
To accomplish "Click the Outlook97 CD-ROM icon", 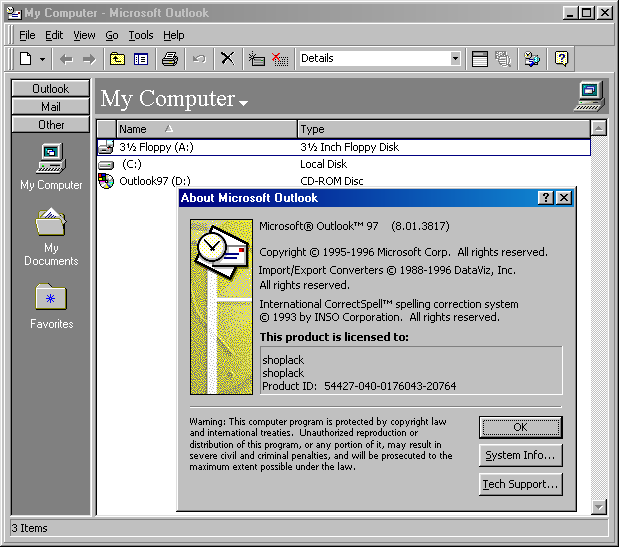I will coord(106,181).
